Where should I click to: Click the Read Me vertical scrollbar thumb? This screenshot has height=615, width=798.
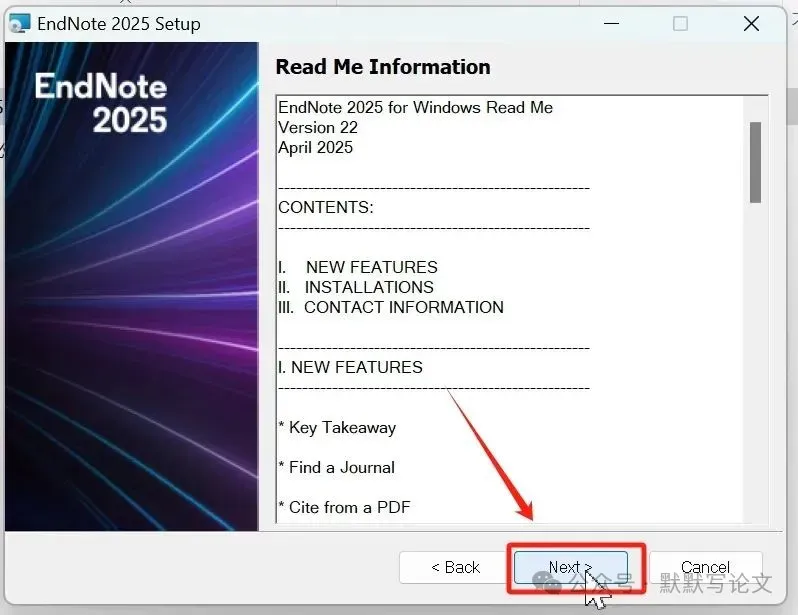click(755, 162)
